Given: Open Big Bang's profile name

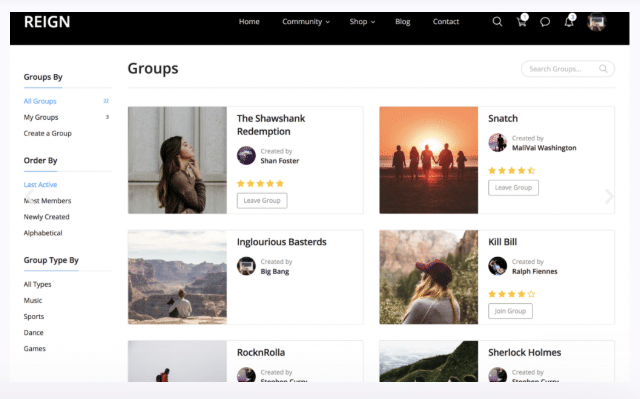Looking at the screenshot, I should click(275, 271).
